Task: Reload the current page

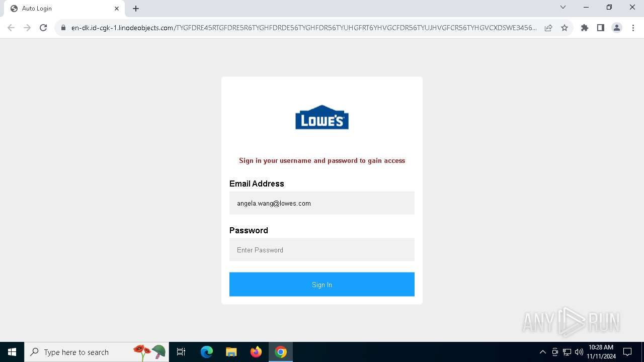Action: [x=43, y=28]
